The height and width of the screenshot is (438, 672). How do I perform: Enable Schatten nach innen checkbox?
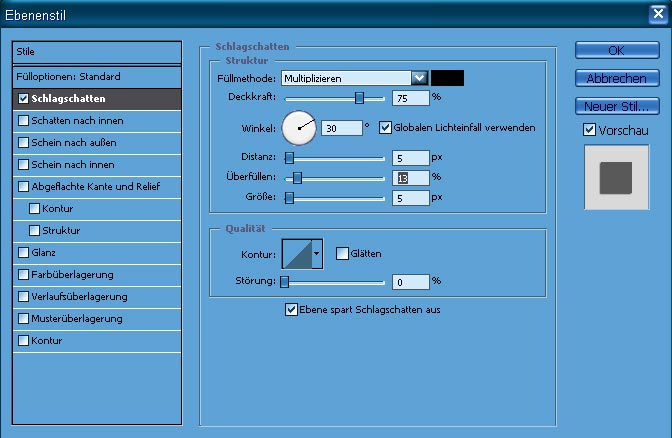(24, 121)
